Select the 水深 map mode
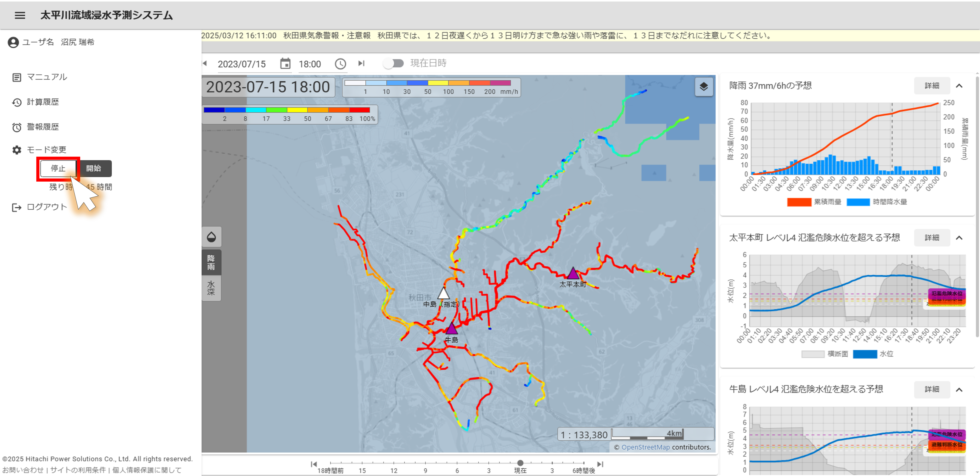This screenshot has height=476, width=980. (x=211, y=288)
